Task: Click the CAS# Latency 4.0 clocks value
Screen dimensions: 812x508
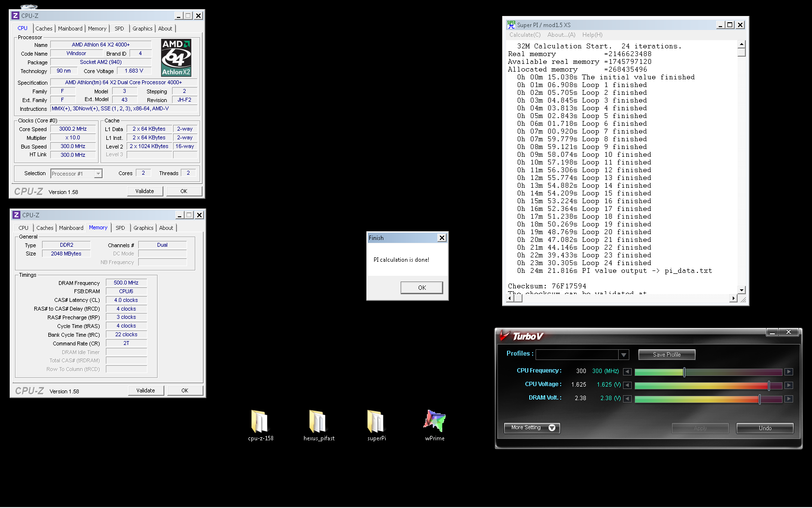Action: point(126,300)
